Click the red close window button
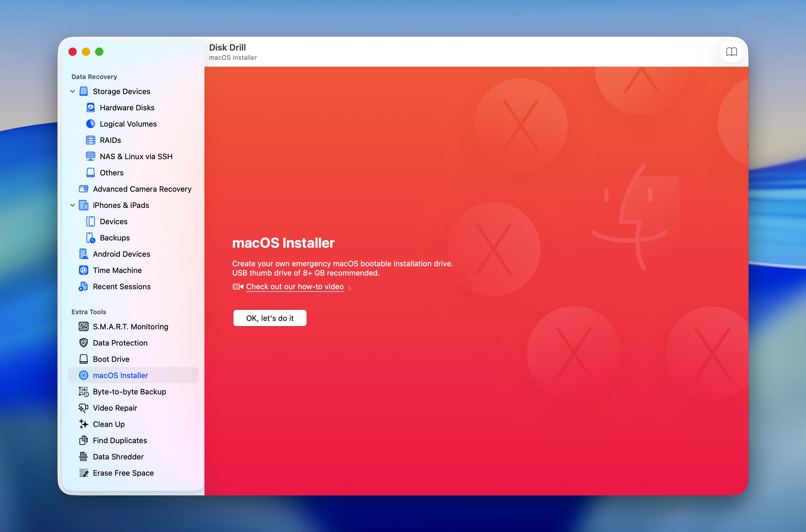 73,52
